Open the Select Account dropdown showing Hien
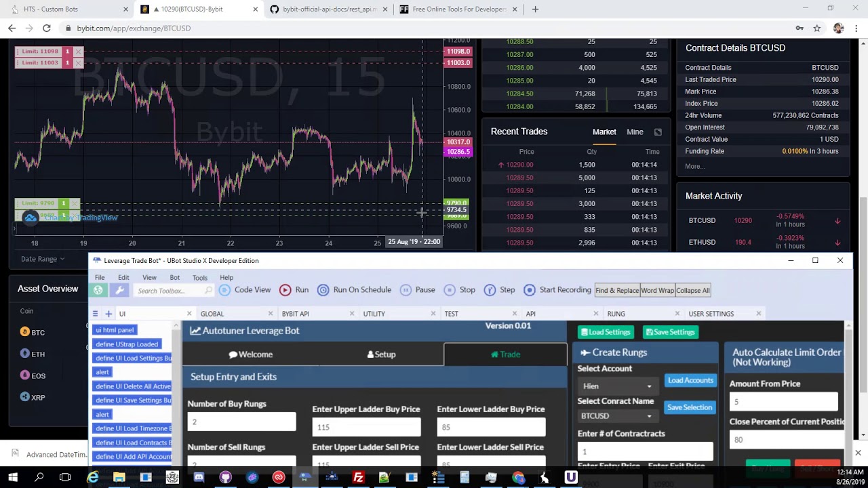The image size is (868, 488). pyautogui.click(x=617, y=386)
